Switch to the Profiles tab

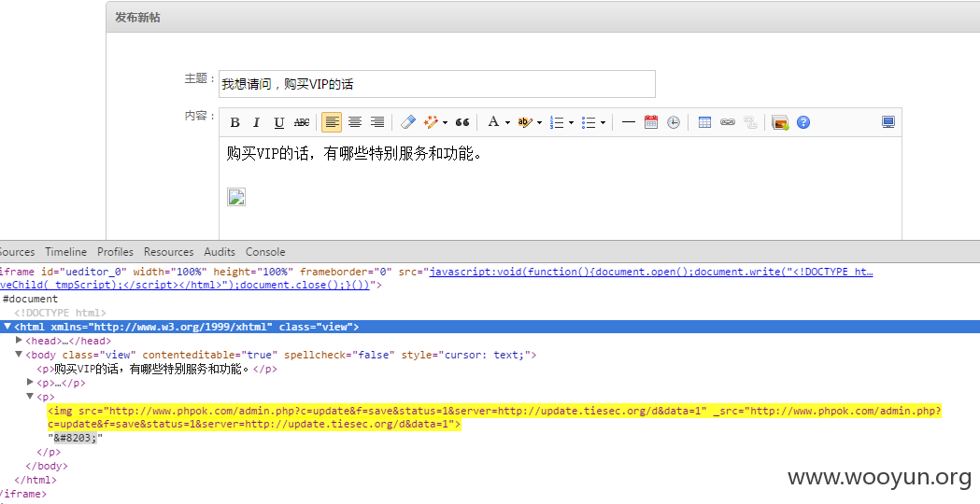[115, 252]
